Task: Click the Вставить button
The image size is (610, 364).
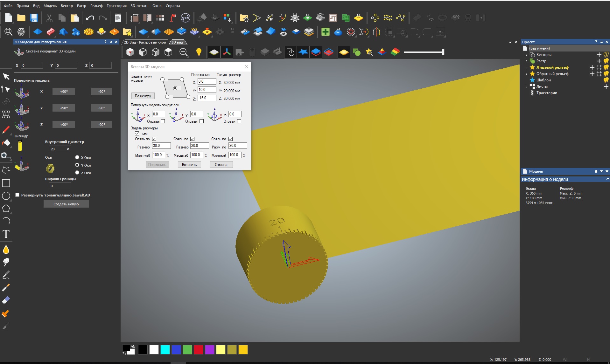Action: pos(189,165)
